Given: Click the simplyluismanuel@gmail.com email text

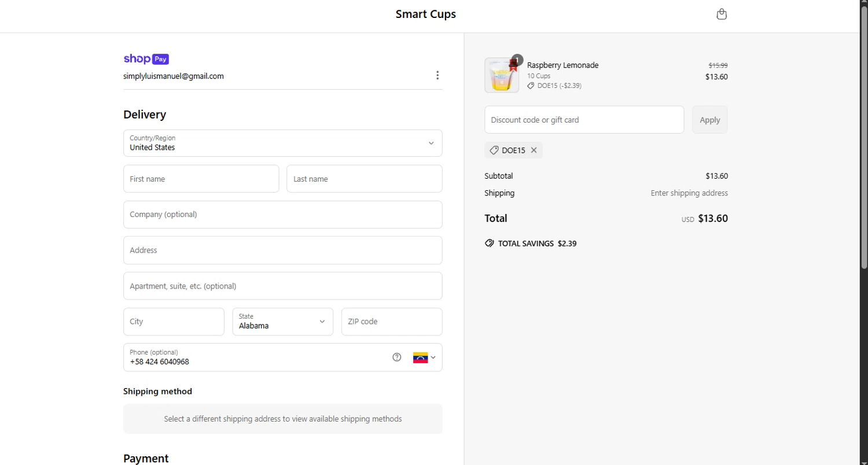Looking at the screenshot, I should (174, 76).
